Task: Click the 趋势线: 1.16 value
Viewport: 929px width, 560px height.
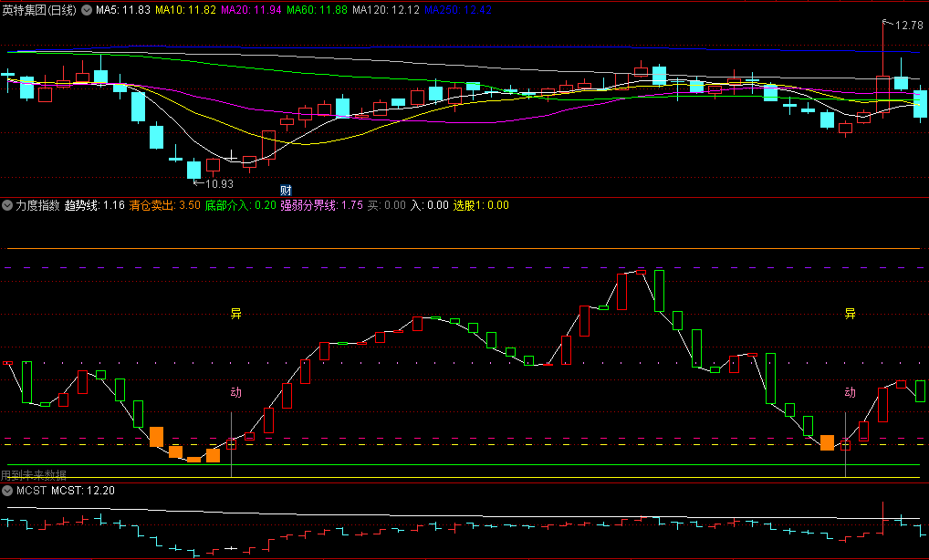Action: point(95,205)
